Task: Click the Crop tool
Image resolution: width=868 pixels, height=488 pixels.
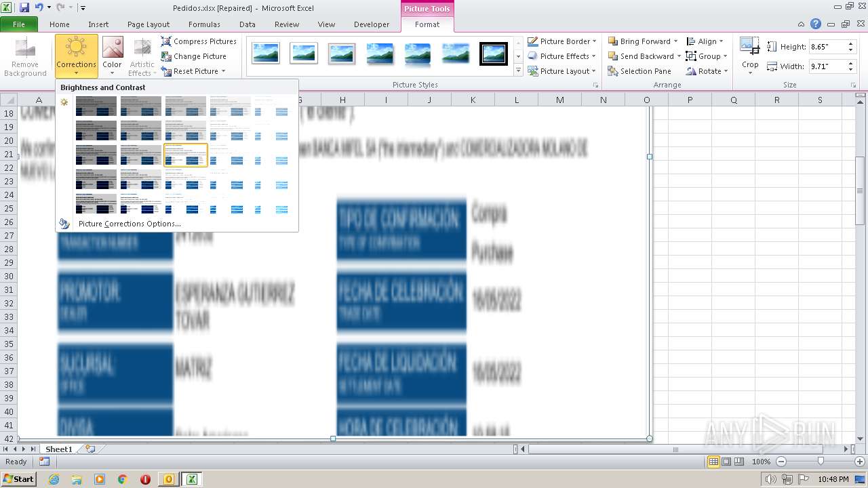Action: 750,56
